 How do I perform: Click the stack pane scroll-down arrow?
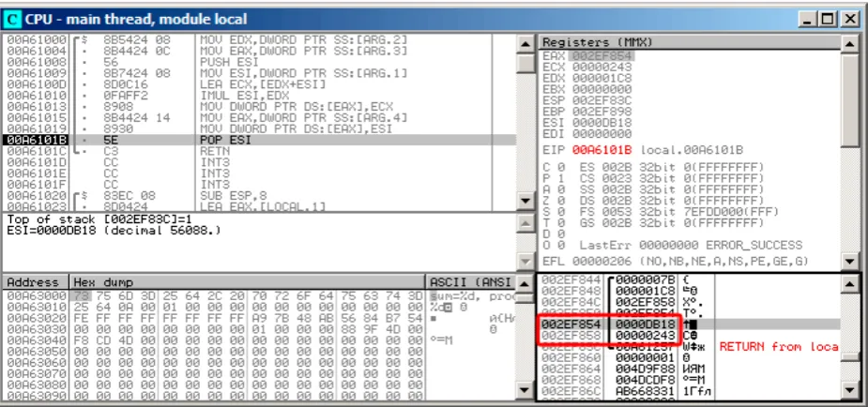tap(850, 391)
